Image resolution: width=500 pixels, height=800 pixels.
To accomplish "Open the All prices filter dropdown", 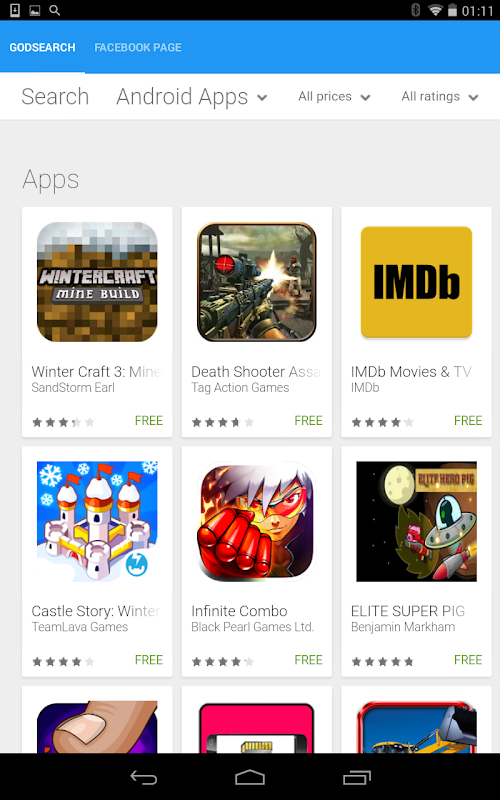I will pos(334,96).
